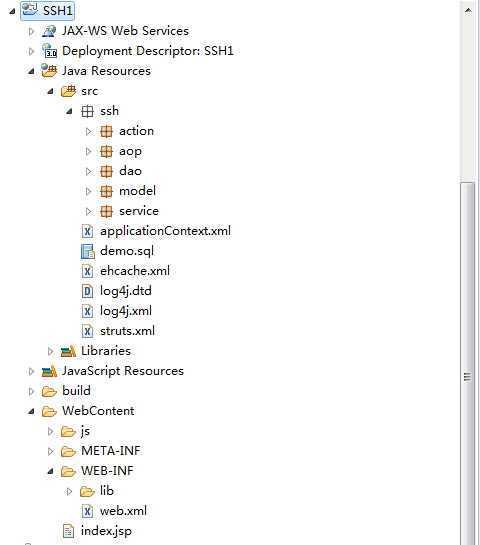Expand JAX-WS Web Services node
This screenshot has height=545, width=480.
click(x=31, y=31)
